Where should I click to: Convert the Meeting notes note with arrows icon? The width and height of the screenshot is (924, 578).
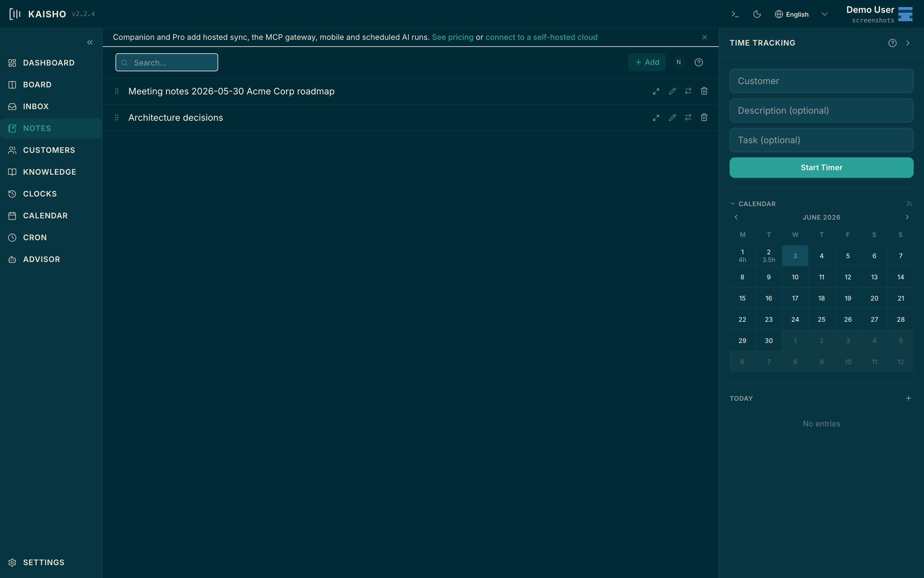point(688,91)
